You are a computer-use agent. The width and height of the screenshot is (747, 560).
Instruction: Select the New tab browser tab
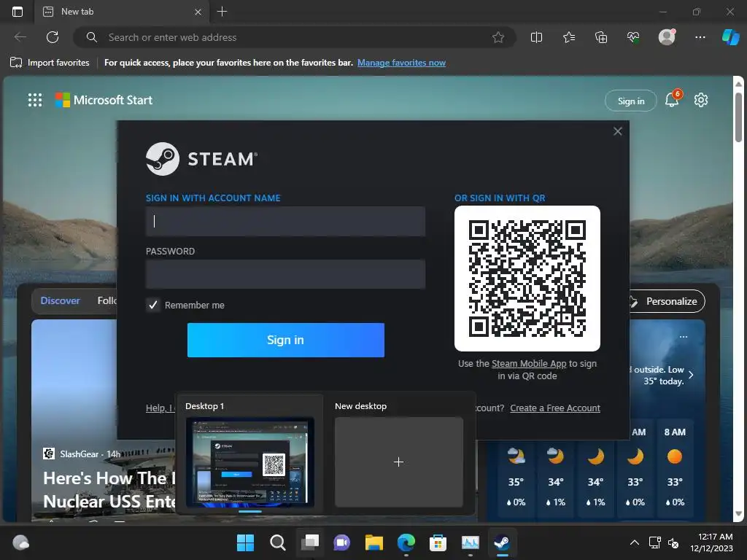pyautogui.click(x=120, y=12)
